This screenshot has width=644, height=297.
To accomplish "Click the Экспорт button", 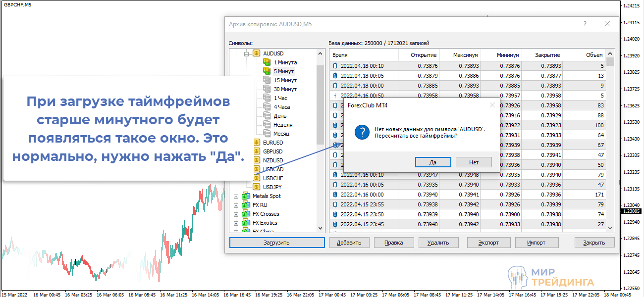I will [489, 243].
